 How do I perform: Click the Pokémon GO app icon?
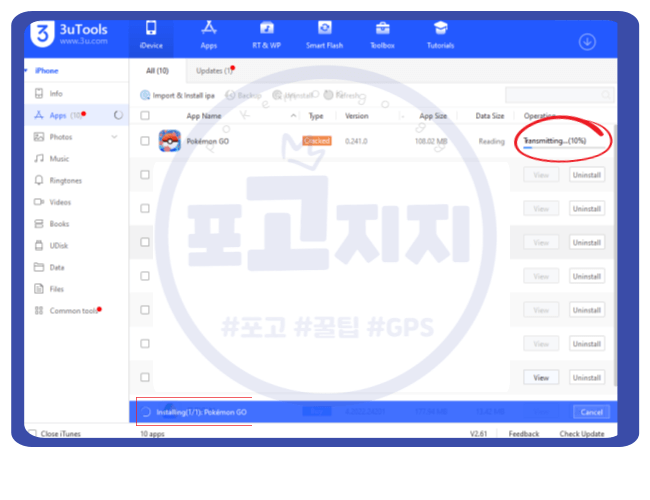(170, 141)
